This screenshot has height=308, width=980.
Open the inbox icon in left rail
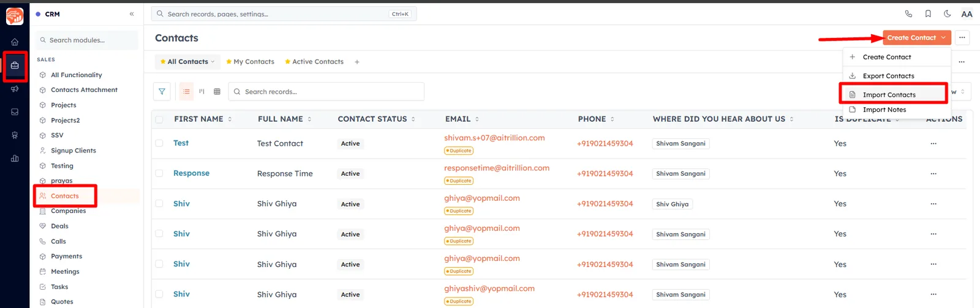coord(15,112)
